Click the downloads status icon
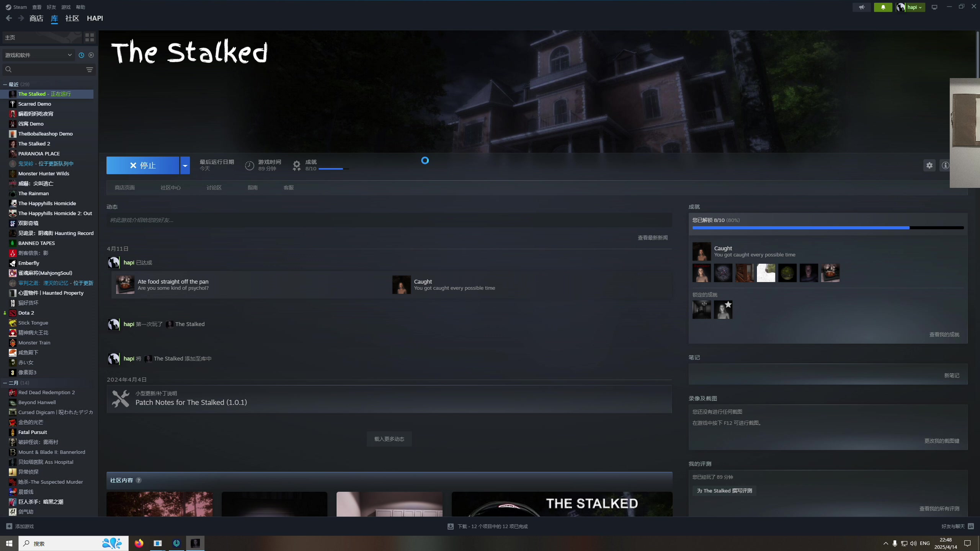The height and width of the screenshot is (551, 980). point(451,527)
